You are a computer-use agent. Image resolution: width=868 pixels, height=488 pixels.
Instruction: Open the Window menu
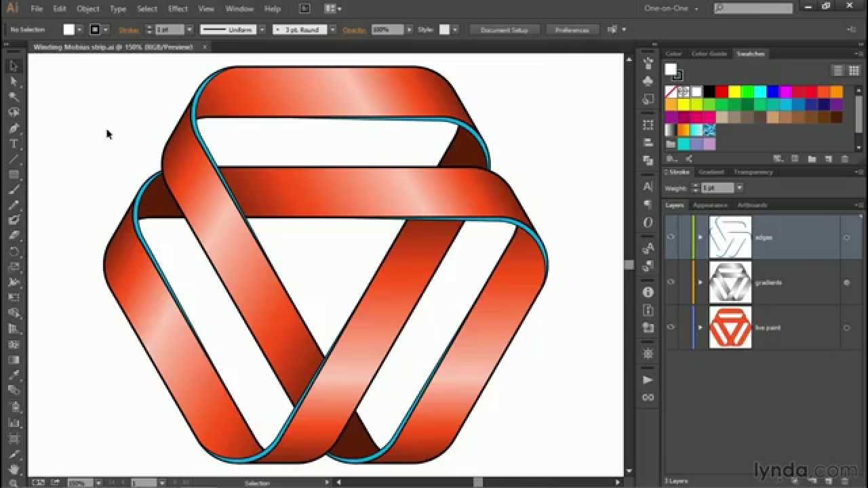239,8
